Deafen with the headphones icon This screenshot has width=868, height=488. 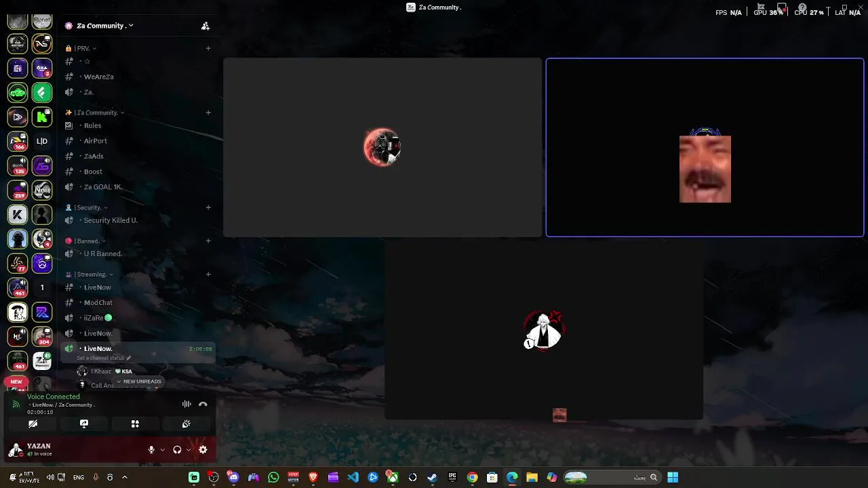(x=177, y=449)
